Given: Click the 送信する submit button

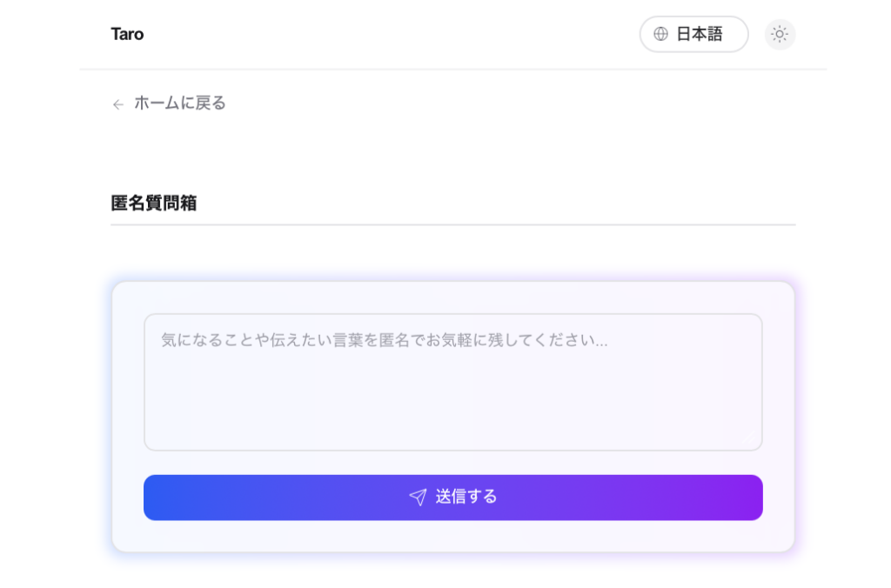Looking at the screenshot, I should pos(452,497).
